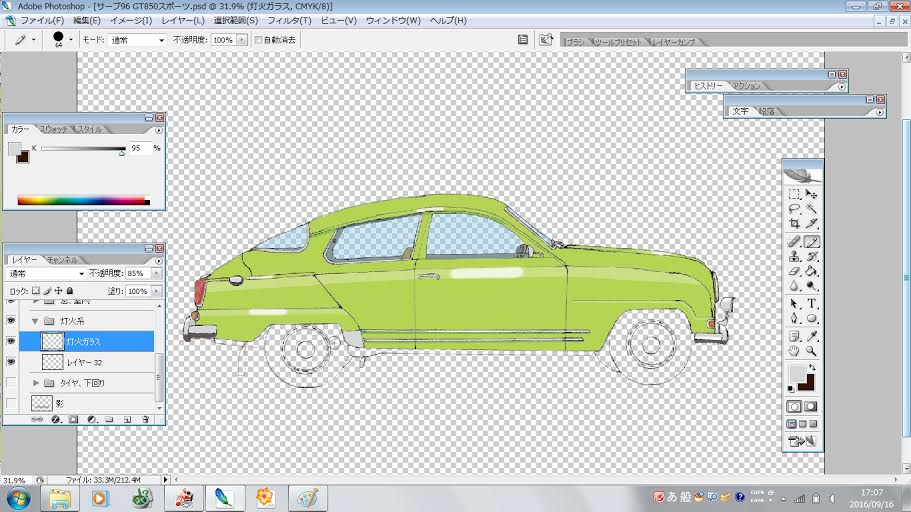Click the K slider track

pyautogui.click(x=83, y=149)
